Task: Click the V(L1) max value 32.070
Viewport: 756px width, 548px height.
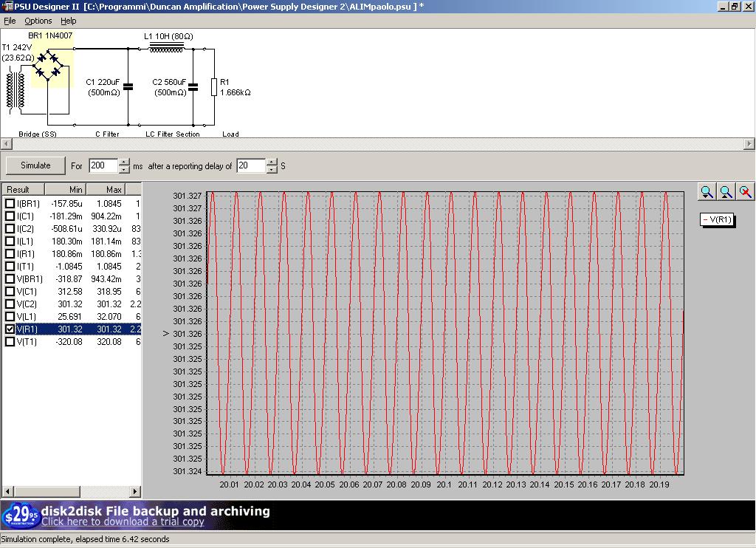Action: (109, 316)
